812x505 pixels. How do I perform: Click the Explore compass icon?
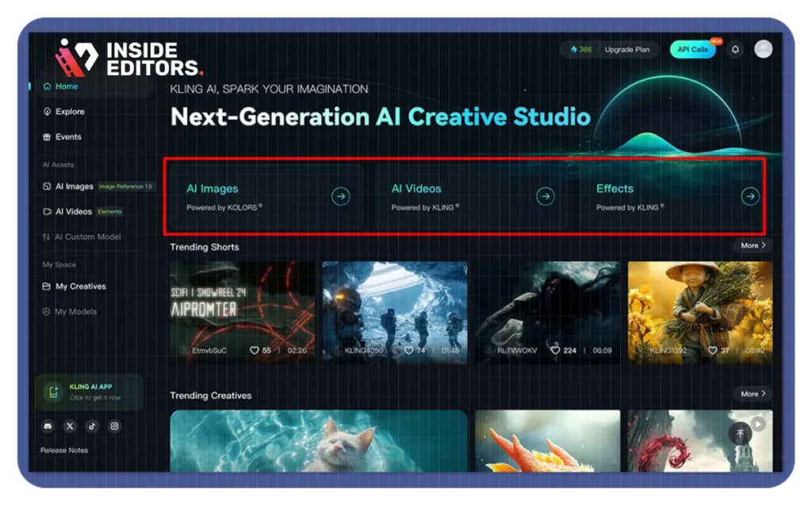[x=47, y=112]
